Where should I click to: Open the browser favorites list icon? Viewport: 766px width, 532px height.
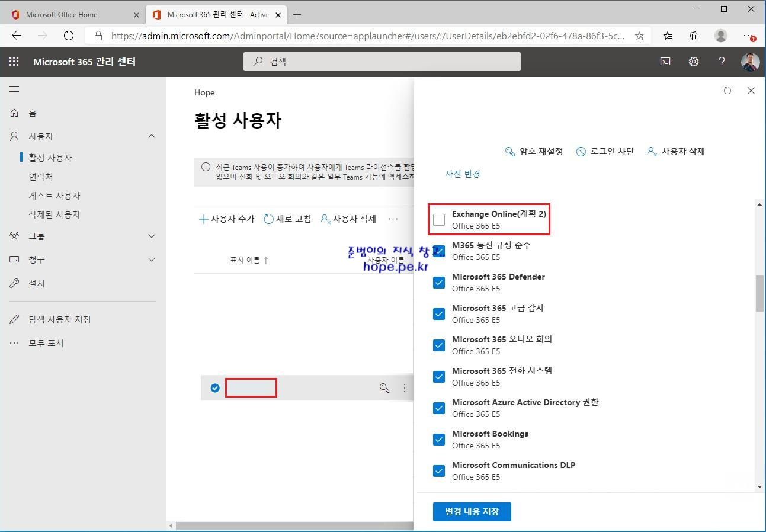(668, 36)
